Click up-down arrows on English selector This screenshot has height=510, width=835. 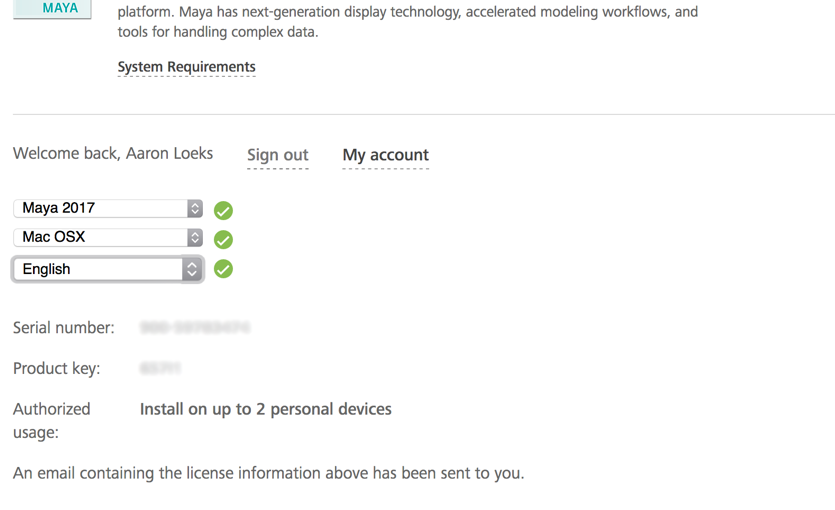tap(192, 269)
